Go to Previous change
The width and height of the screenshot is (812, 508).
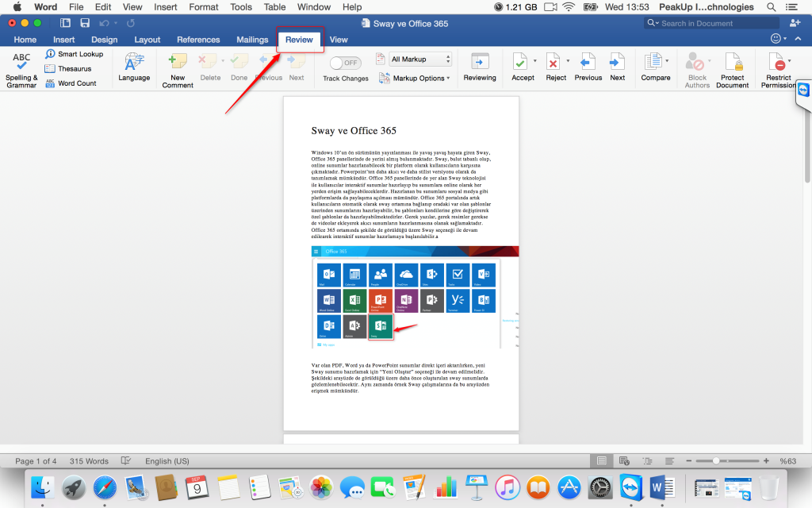coord(588,67)
